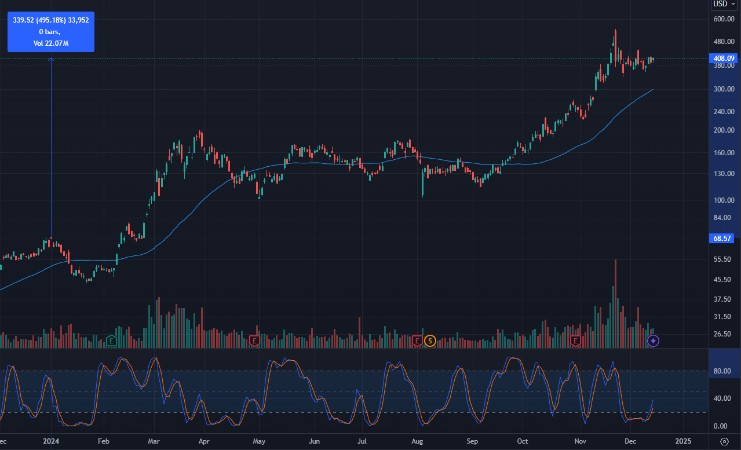Click the orange S split marker in August
Screen dimensions: 741x450
tap(429, 341)
